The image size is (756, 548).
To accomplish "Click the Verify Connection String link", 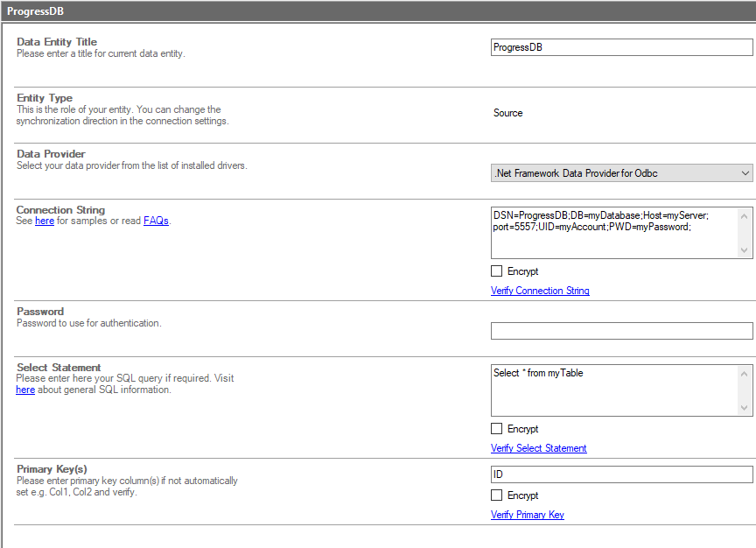I will click(x=540, y=291).
